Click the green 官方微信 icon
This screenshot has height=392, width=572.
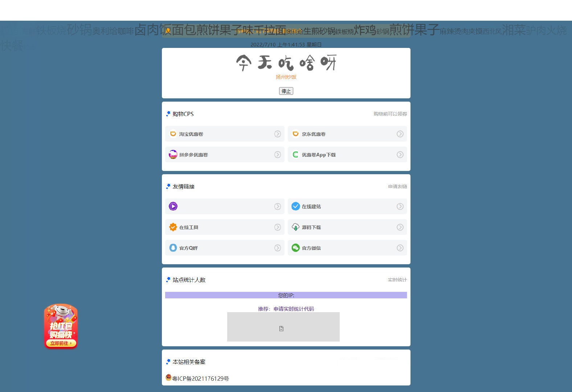[295, 248]
